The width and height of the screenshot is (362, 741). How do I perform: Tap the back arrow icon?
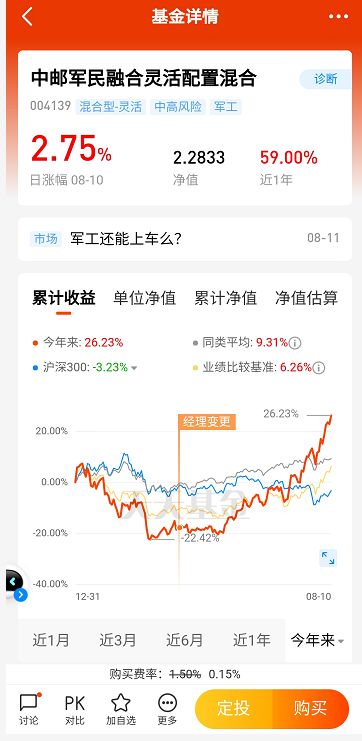(27, 17)
